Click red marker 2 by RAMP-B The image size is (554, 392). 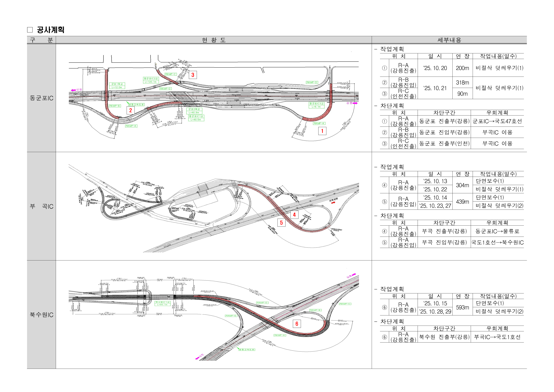(131, 110)
